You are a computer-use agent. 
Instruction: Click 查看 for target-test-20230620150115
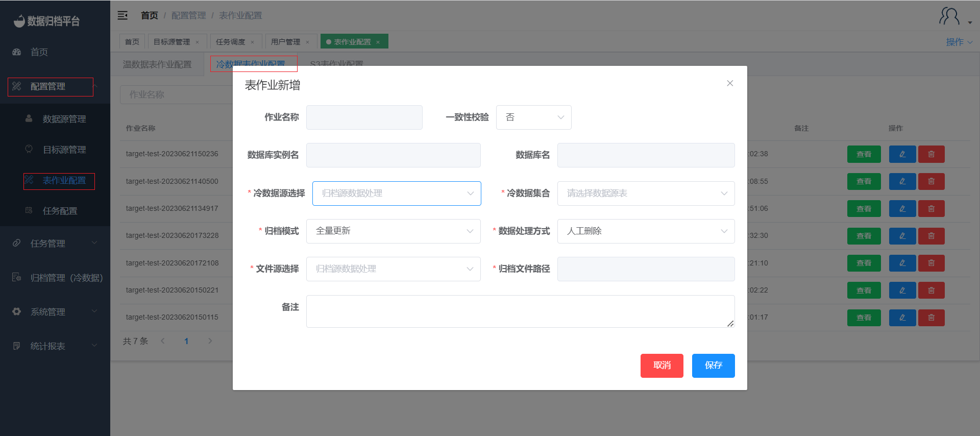[864, 318]
